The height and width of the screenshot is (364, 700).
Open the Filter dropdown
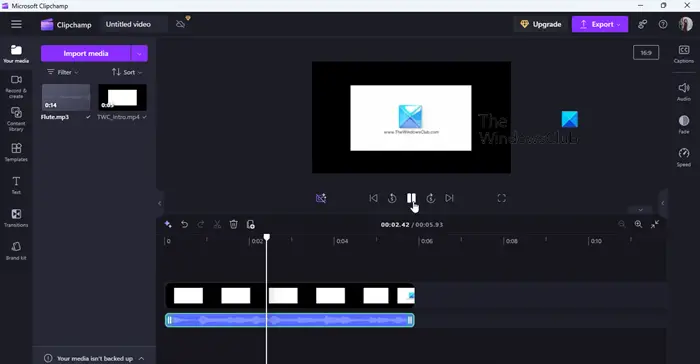point(63,72)
